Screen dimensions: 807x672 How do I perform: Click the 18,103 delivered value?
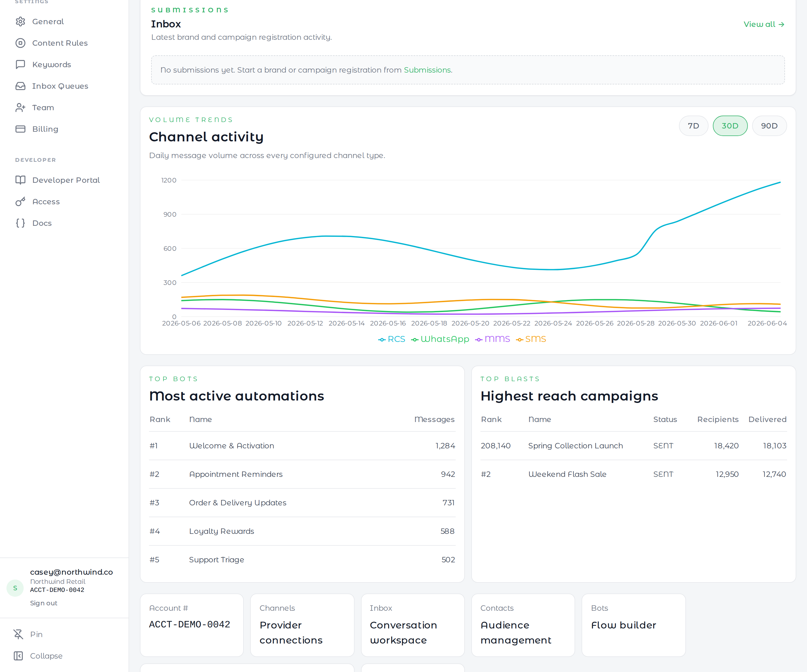775,446
